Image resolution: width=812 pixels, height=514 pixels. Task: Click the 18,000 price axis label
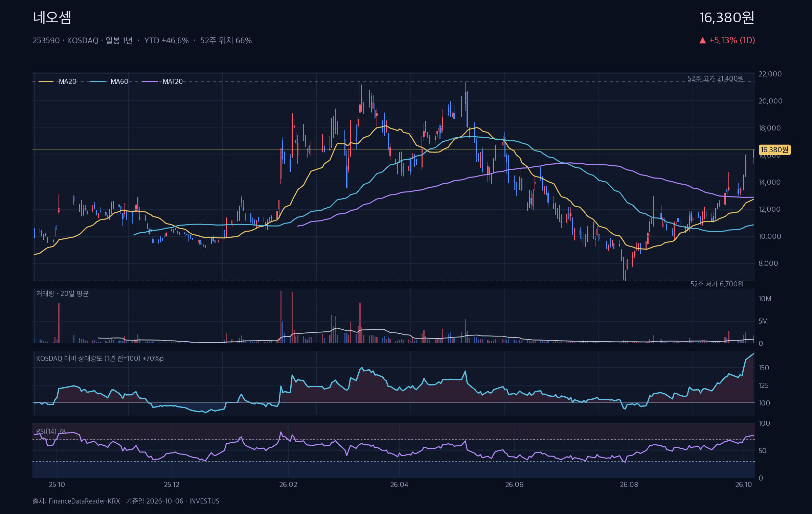(770, 128)
